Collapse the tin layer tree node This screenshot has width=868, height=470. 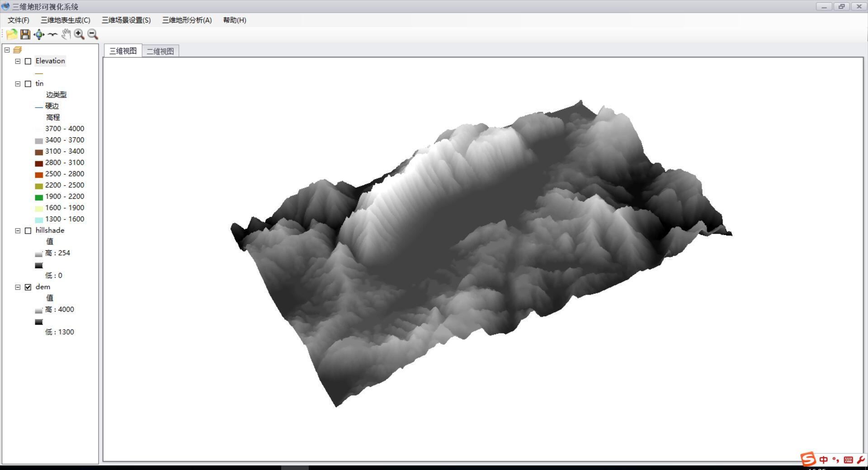pos(18,84)
